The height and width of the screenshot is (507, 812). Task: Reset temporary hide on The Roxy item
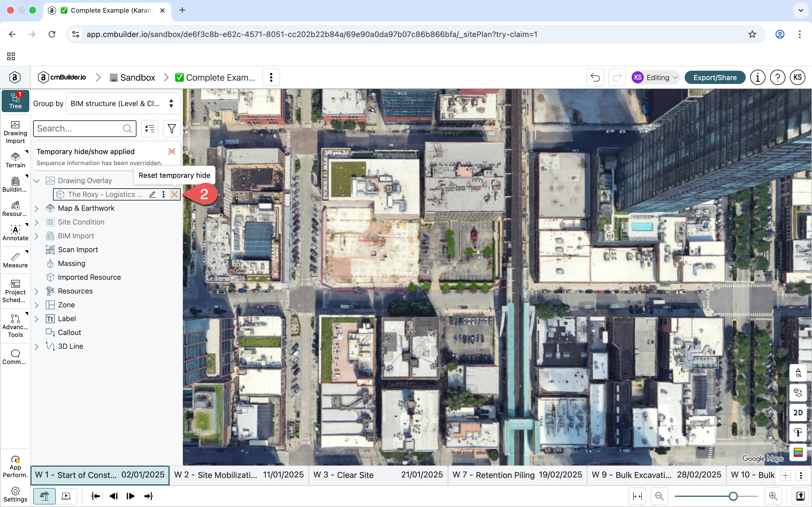pyautogui.click(x=174, y=194)
